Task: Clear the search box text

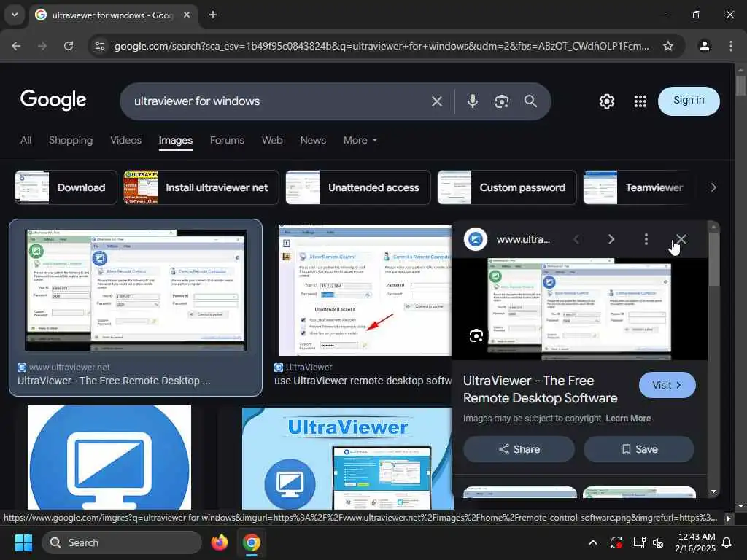Action: tap(436, 101)
